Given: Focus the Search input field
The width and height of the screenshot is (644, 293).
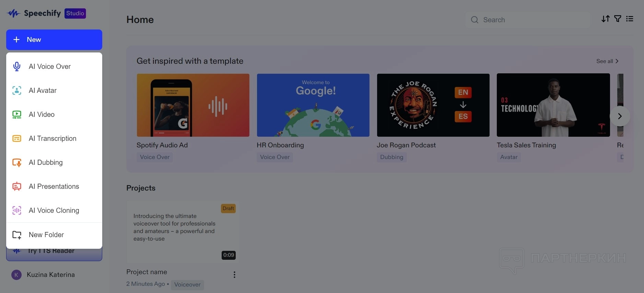Looking at the screenshot, I should 528,20.
